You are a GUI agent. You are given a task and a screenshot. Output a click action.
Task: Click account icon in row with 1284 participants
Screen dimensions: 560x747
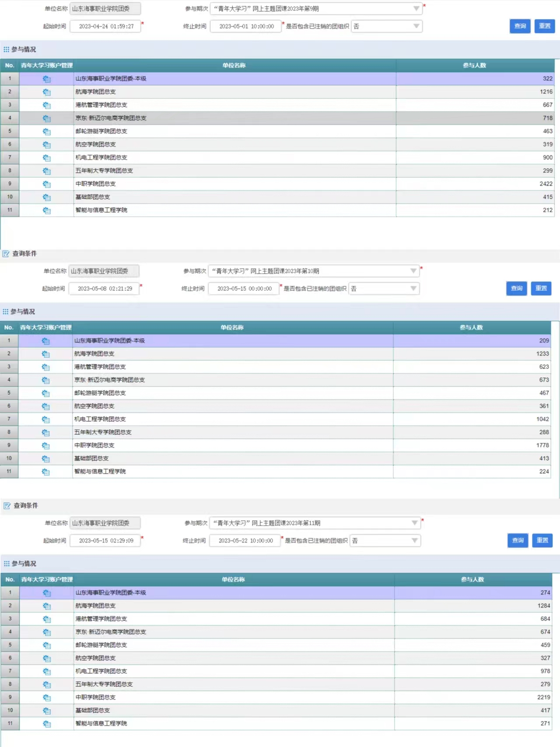point(47,606)
